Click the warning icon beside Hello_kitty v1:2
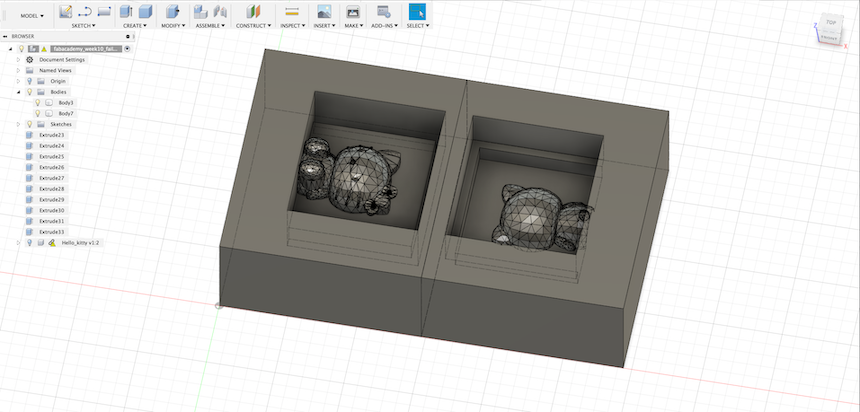Viewport: 860px width, 412px height. [x=52, y=242]
